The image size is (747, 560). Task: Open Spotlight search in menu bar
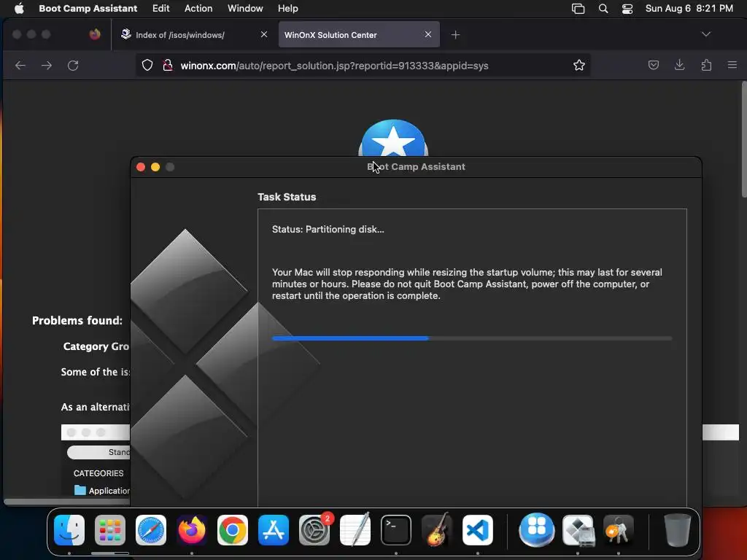[603, 9]
